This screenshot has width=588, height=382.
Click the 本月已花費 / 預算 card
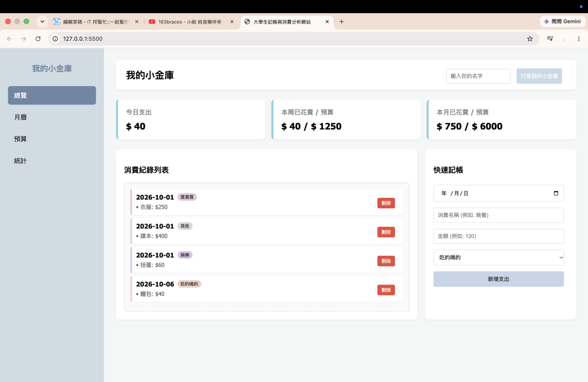[x=501, y=119]
